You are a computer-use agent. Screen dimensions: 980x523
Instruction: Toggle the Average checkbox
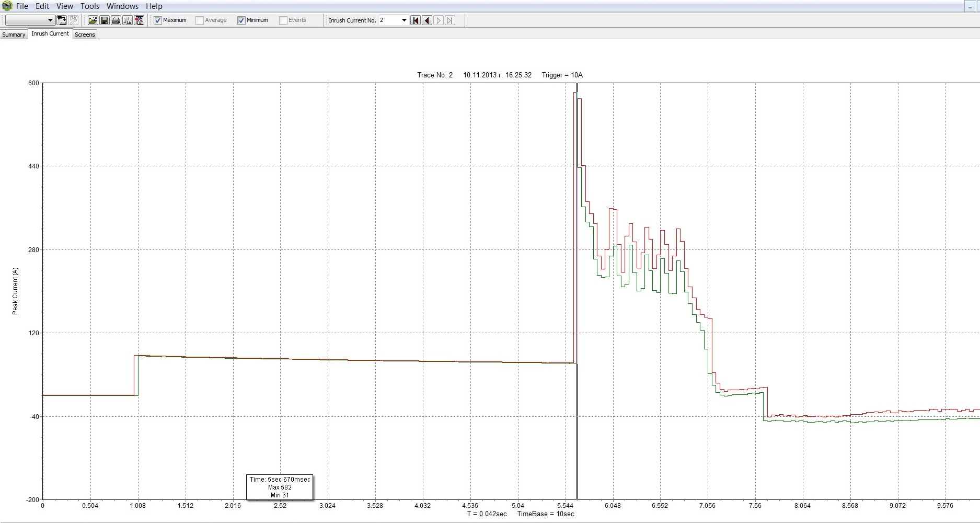click(200, 20)
